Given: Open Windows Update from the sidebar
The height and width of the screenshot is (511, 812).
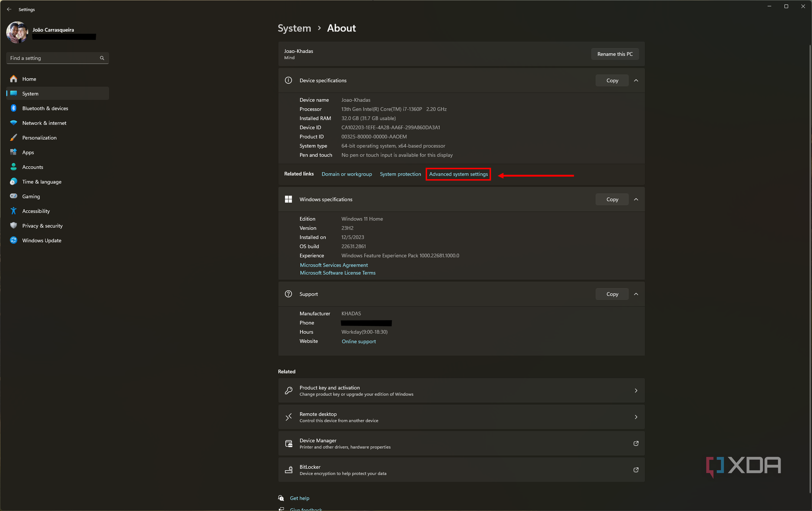Looking at the screenshot, I should pos(41,240).
